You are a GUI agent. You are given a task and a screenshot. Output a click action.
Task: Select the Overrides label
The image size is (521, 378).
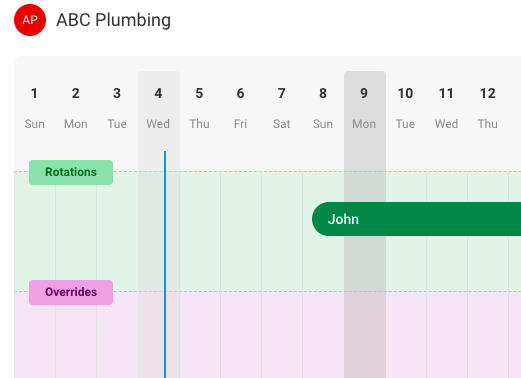click(71, 292)
